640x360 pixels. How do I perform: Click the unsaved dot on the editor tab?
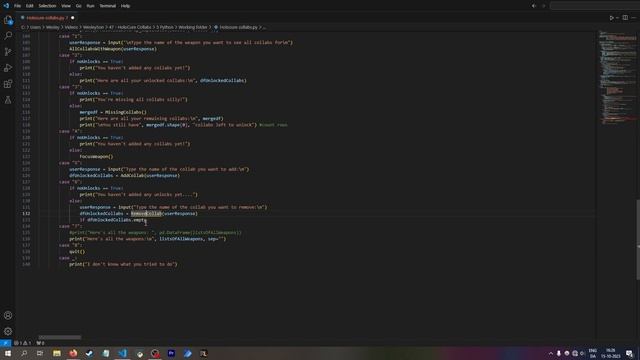[73, 18]
